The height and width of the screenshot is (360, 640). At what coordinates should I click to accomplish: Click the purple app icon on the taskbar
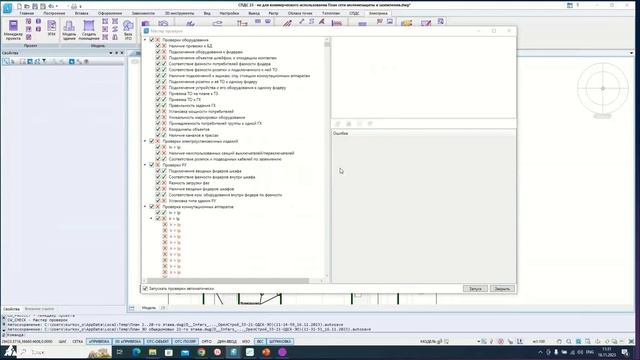click(282, 352)
